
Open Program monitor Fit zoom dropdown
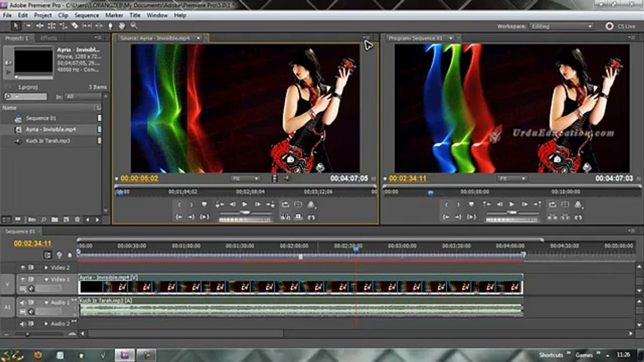512,178
